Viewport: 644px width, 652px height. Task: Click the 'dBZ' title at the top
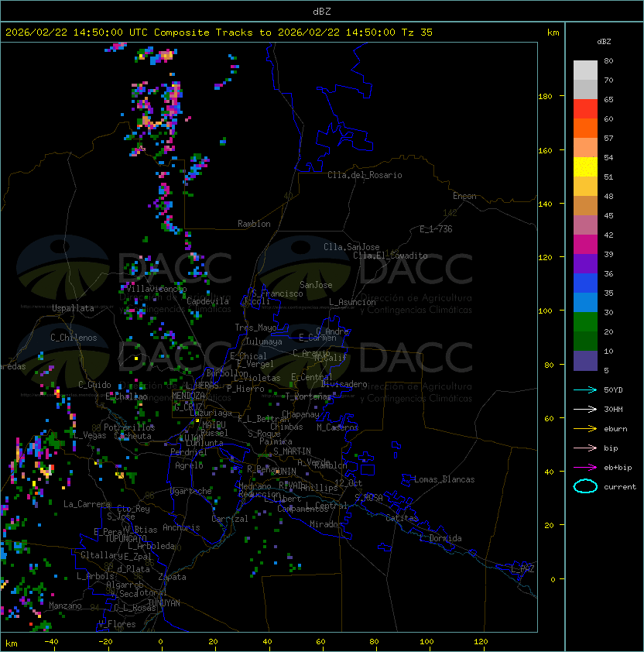point(322,11)
